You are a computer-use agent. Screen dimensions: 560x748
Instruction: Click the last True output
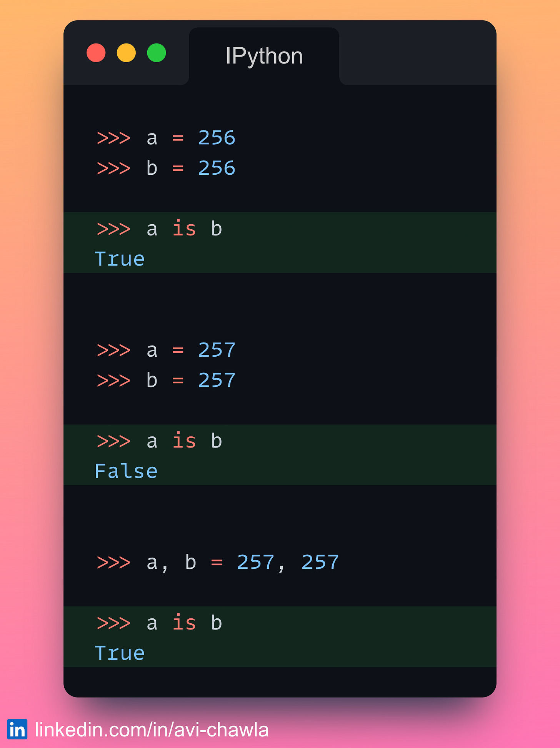click(x=120, y=653)
